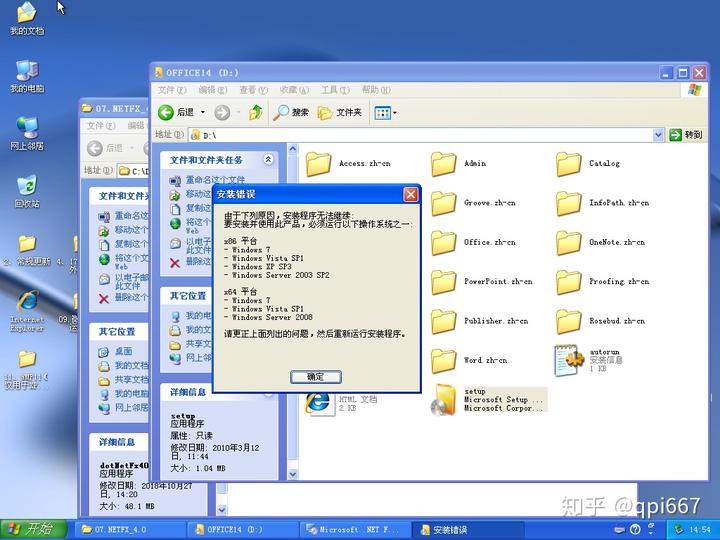
Task: Open the 常规更新 desktop folder
Action: tap(27, 250)
